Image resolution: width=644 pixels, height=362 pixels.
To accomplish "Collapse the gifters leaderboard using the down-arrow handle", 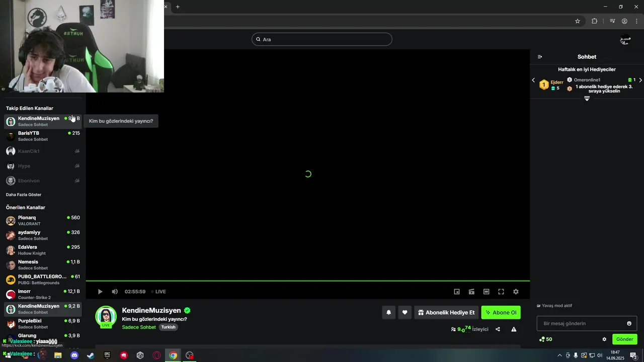I will pos(587,99).
